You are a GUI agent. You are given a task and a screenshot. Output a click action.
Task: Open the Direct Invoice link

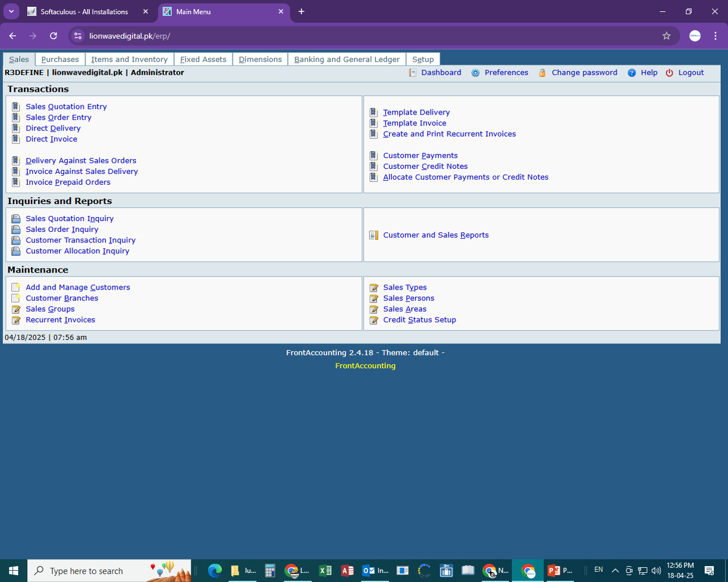coord(51,139)
